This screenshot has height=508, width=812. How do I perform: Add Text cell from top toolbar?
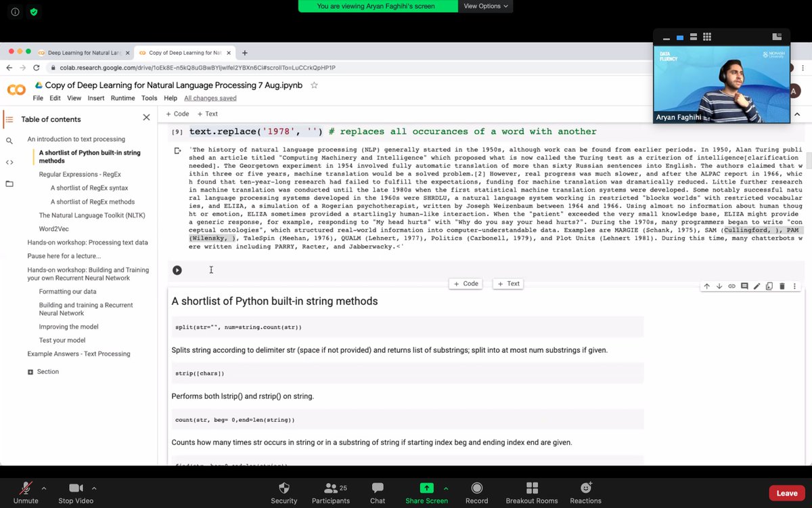pyautogui.click(x=207, y=114)
